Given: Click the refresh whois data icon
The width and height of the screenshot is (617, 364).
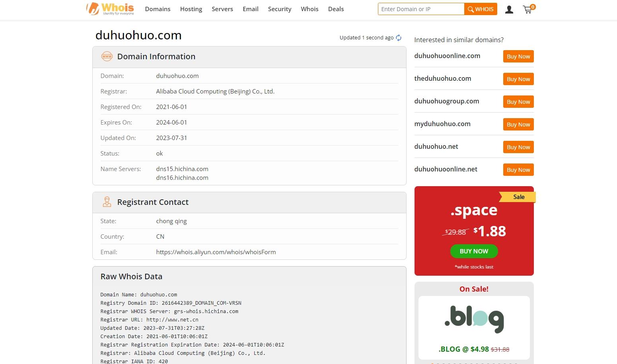Looking at the screenshot, I should (399, 38).
